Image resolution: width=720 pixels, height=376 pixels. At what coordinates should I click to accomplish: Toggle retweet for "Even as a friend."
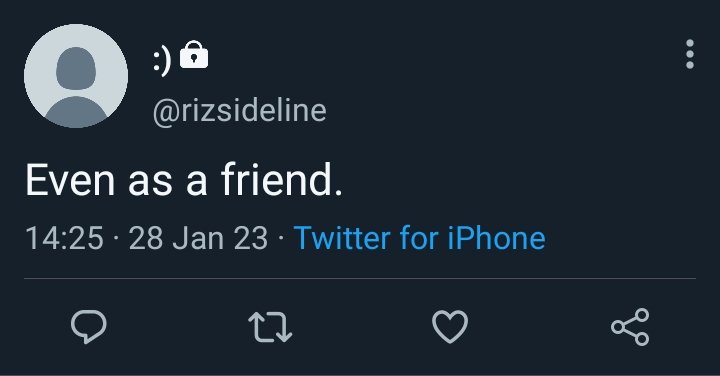point(270,327)
